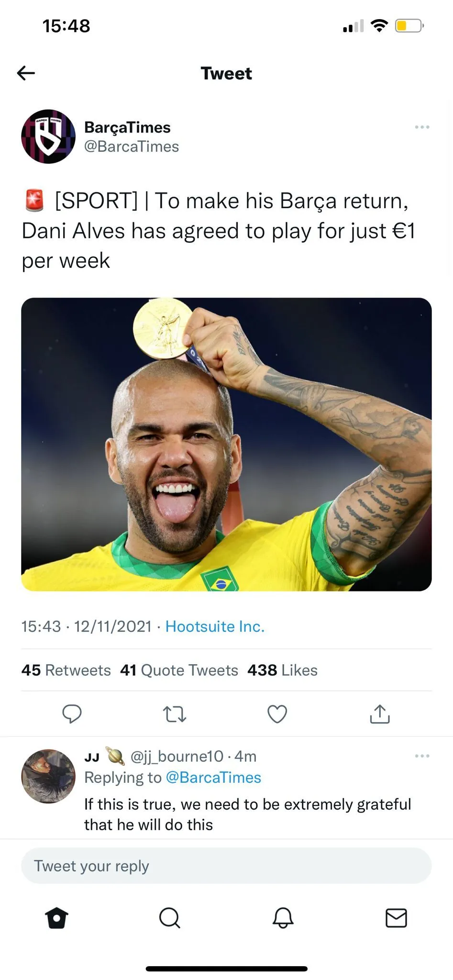The height and width of the screenshot is (980, 453).
Task: View the 41 Quote Tweets
Action: tap(179, 670)
